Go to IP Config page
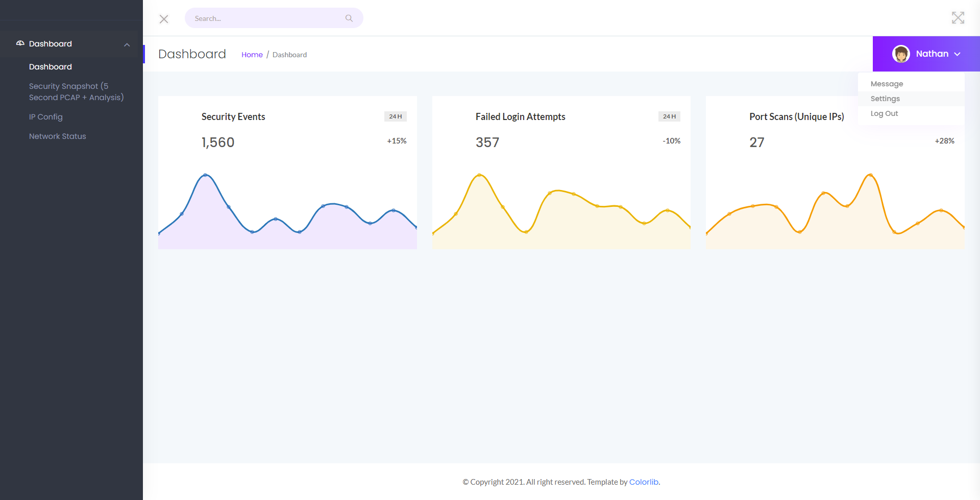The image size is (980, 500). tap(46, 117)
